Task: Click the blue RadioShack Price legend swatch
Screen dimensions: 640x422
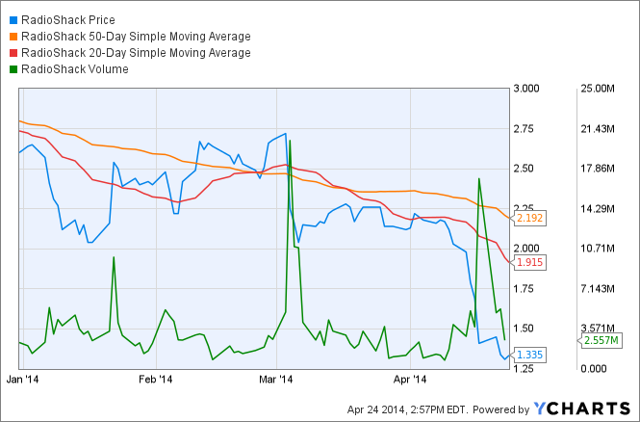Action: click(13, 20)
